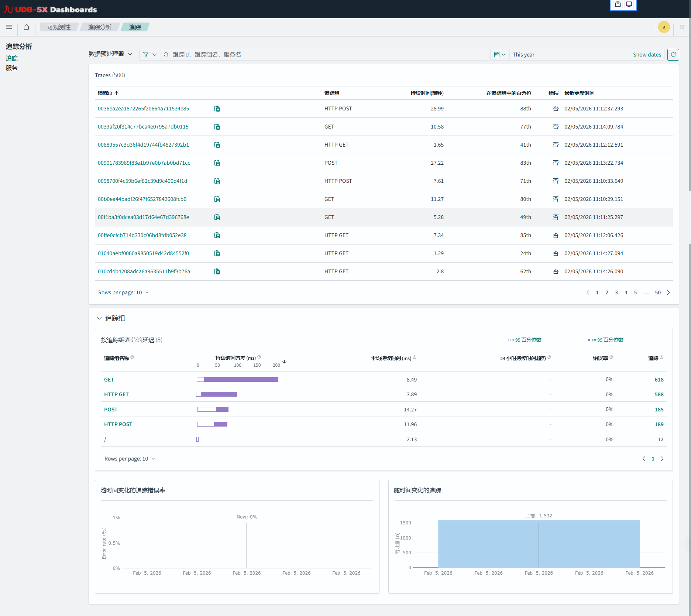Collapse the 追踪组 section
This screenshot has height=616, width=691.
tap(99, 318)
